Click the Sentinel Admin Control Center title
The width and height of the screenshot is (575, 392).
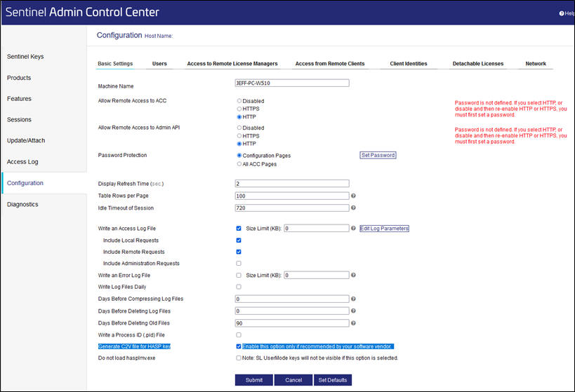coord(82,12)
